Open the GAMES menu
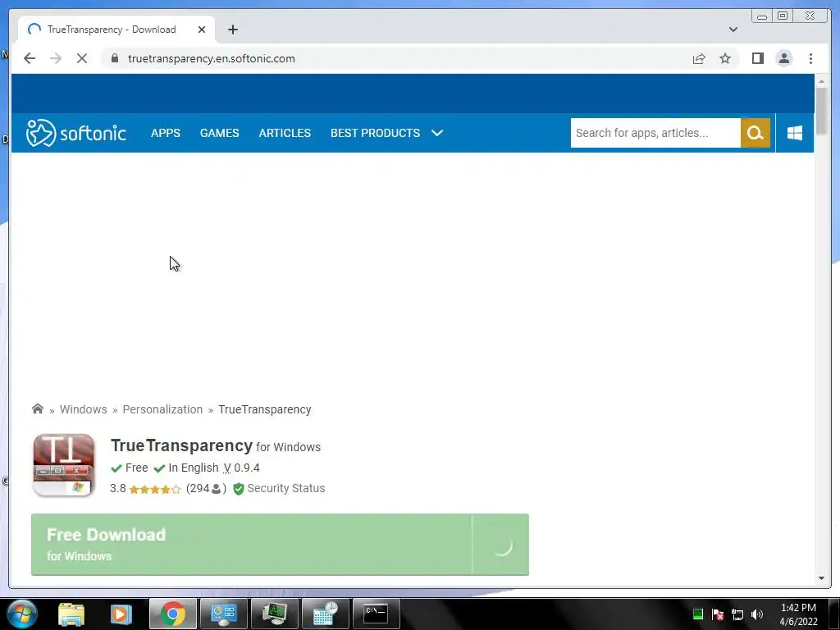840x630 pixels. pos(219,133)
